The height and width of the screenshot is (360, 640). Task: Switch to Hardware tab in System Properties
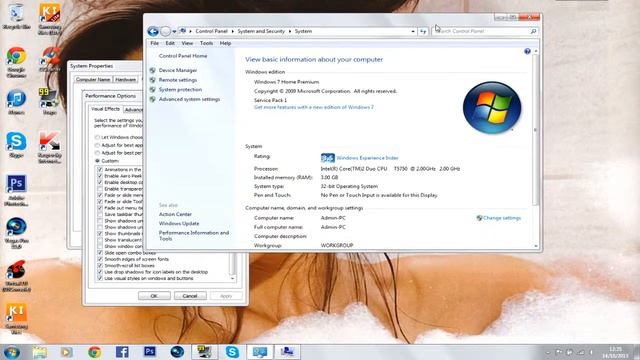[x=126, y=80]
